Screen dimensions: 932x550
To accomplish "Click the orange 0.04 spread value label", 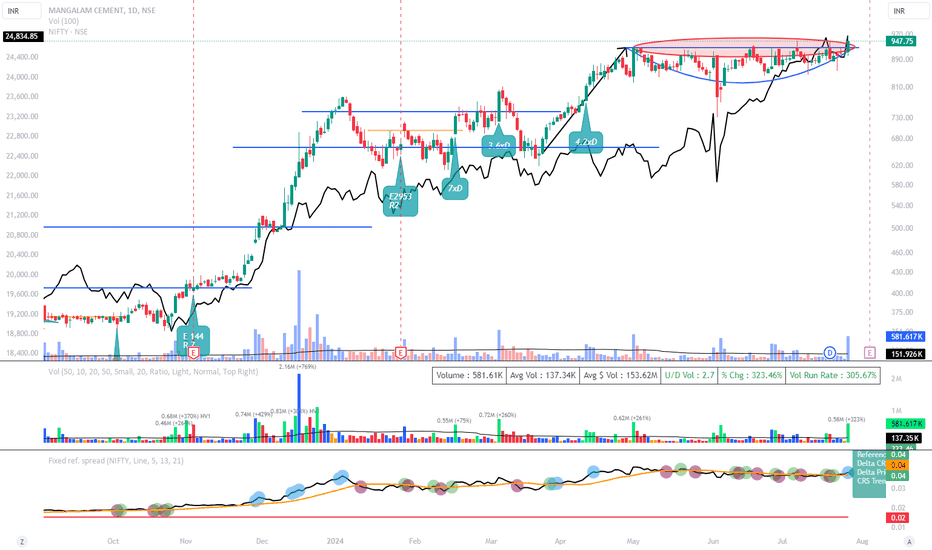I will pos(898,466).
